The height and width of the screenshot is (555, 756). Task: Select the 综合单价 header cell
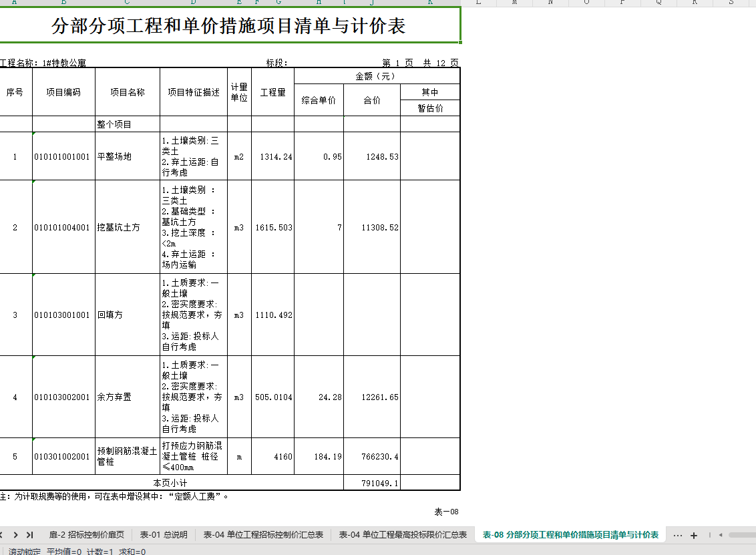click(319, 100)
